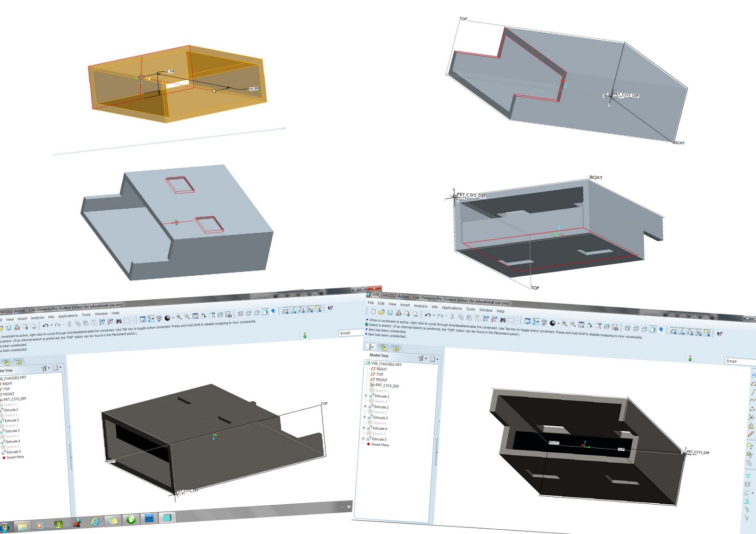The image size is (756, 534).
Task: Activate the Zoom In magnifier icon
Action: [565, 324]
